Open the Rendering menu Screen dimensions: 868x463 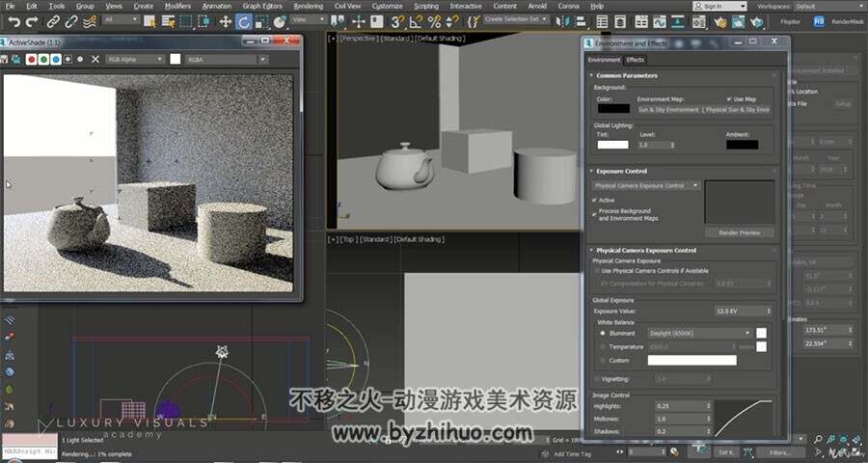308,6
